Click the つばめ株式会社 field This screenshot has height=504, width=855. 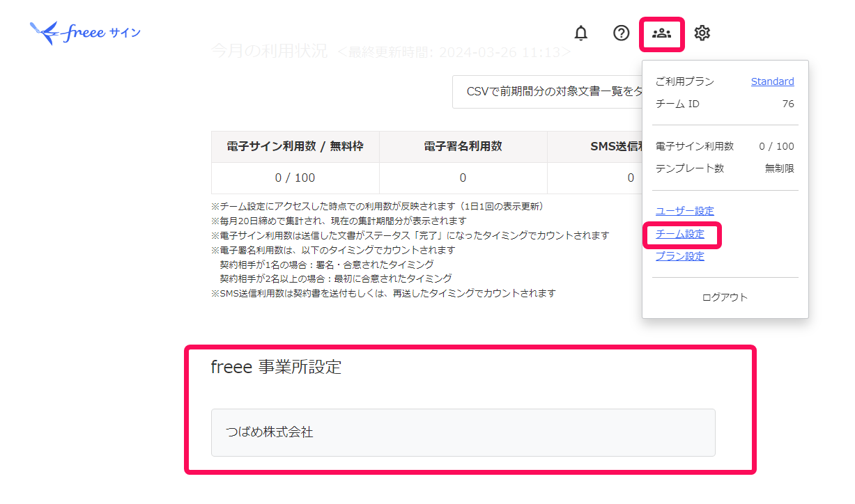click(463, 432)
